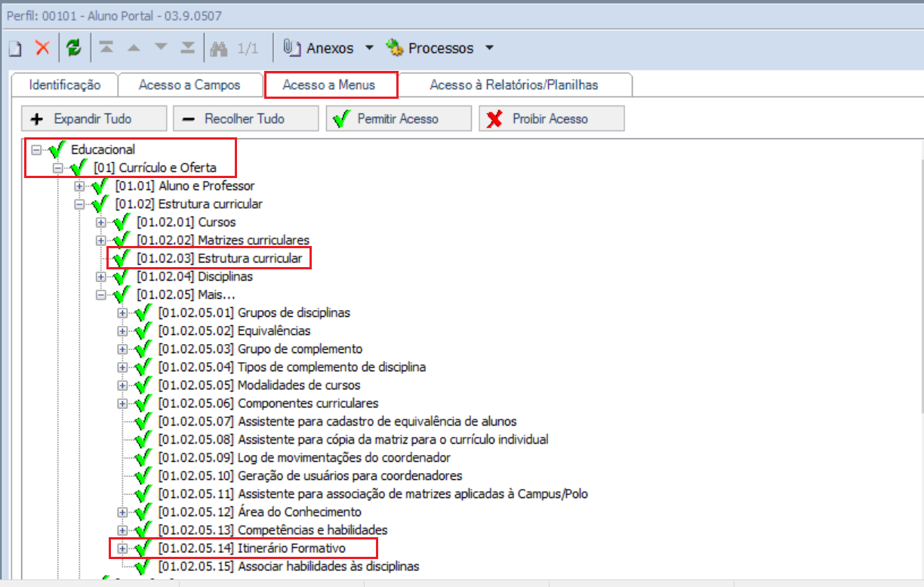Viewport: 924px width, 587px height.
Task: Collapse the Educacional root node
Action: click(35, 149)
